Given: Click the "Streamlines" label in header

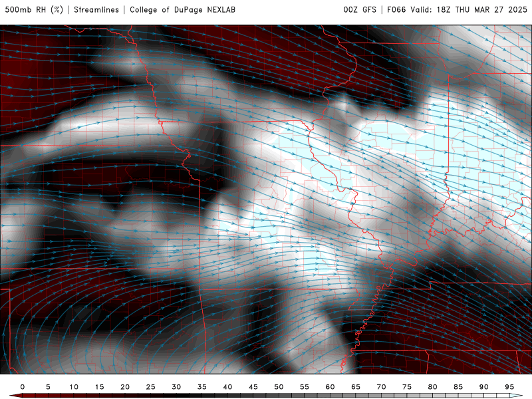Looking at the screenshot, I should pos(96,10).
